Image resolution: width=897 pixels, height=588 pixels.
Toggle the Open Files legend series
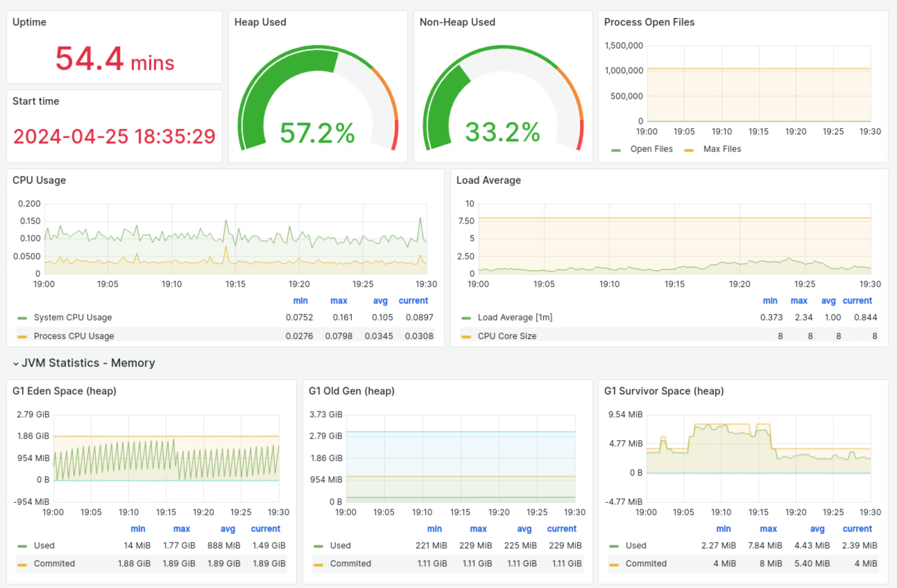point(651,149)
